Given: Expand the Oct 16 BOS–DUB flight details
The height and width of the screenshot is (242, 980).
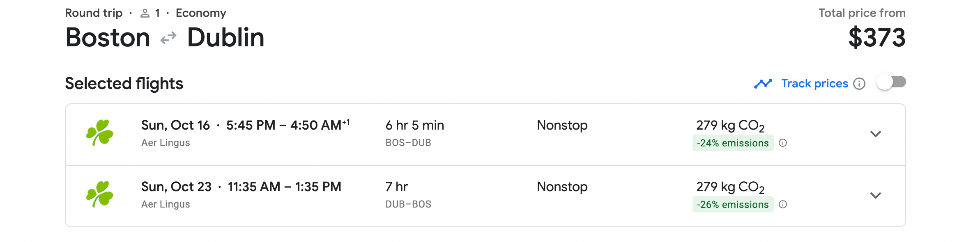Looking at the screenshot, I should pos(875,134).
